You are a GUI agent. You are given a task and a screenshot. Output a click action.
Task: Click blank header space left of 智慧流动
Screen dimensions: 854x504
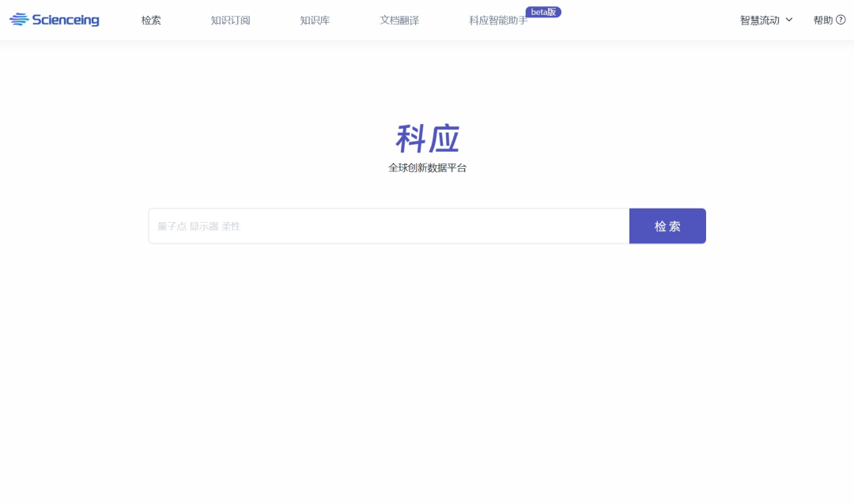click(x=648, y=21)
